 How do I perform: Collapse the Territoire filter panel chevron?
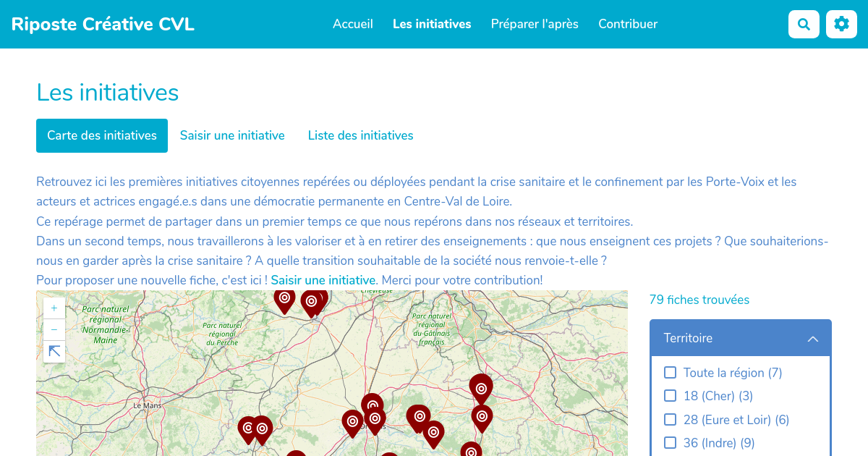tap(812, 339)
